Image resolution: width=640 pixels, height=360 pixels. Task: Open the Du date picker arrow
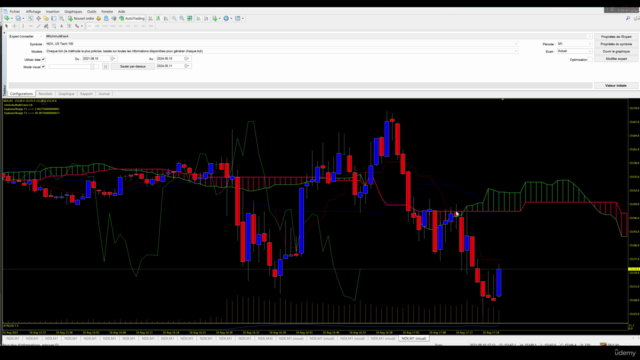pos(113,59)
